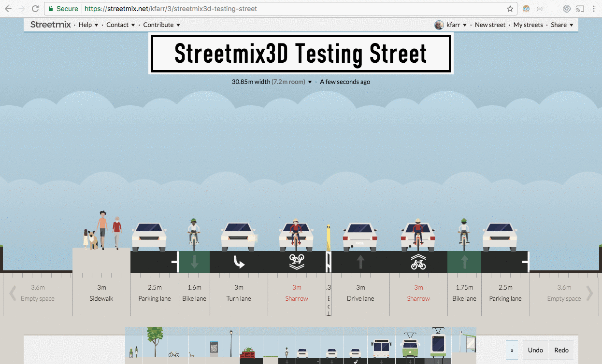Select the cyclist in the 1.75m bike lane
Screen dimensions: 602x364
tap(464, 235)
